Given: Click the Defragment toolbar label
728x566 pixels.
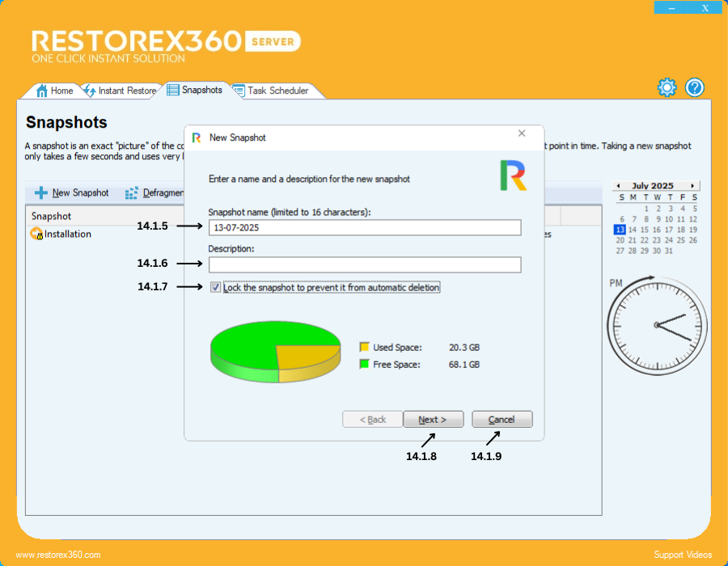Looking at the screenshot, I should 163,192.
